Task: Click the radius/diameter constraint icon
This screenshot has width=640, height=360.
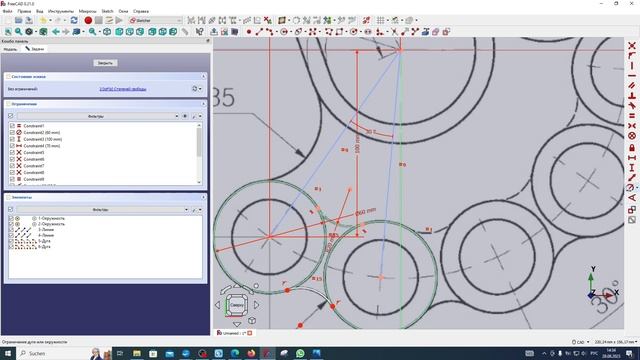Action: pos(631,188)
